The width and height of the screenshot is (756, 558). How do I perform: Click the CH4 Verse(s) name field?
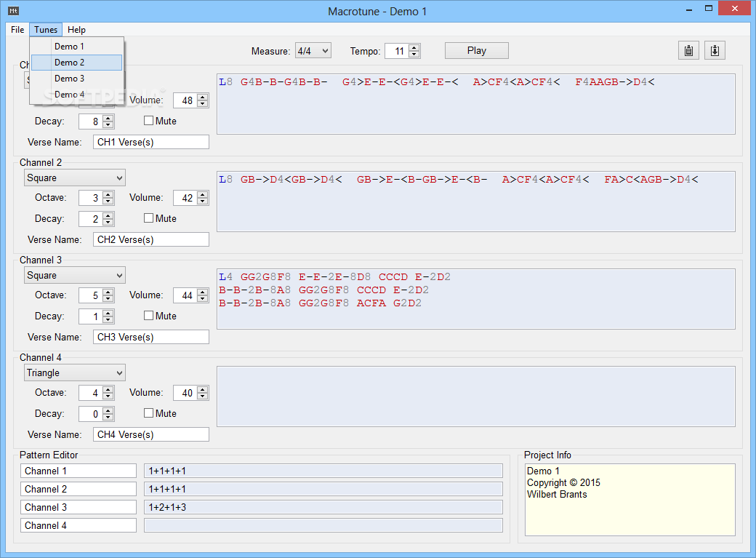151,434
